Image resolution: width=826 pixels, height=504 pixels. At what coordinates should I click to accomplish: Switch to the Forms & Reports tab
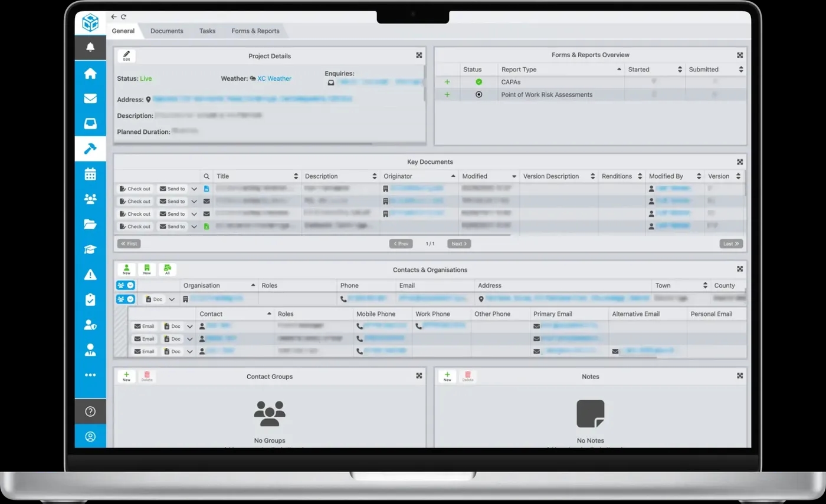[x=255, y=31]
